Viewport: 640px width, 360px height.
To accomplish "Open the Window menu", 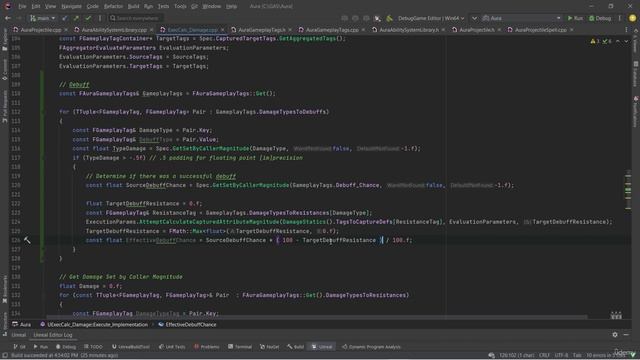I will point(211,6).
